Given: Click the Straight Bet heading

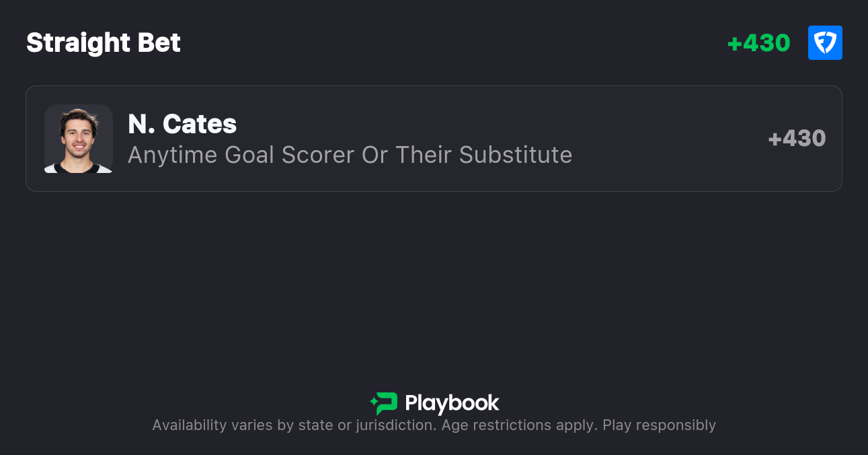Looking at the screenshot, I should coord(104,43).
